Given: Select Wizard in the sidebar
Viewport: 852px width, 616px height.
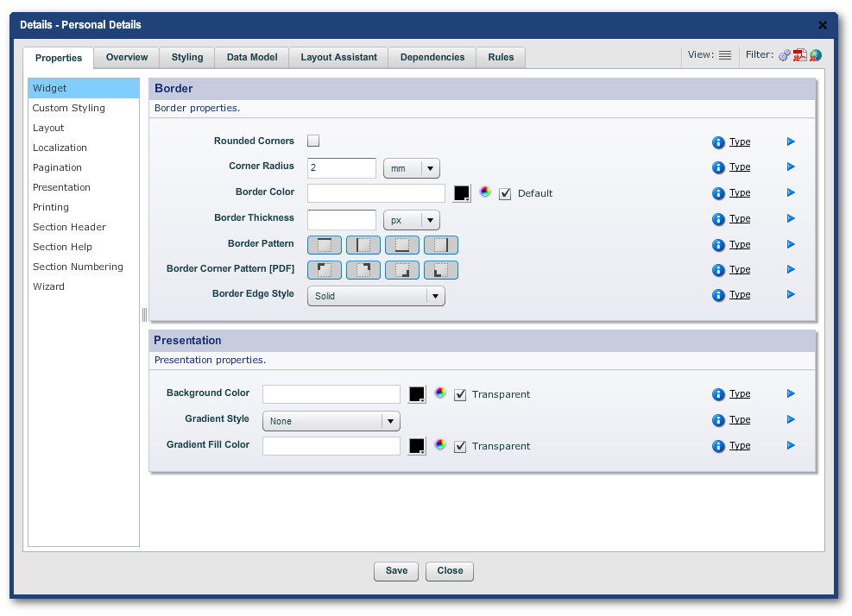Looking at the screenshot, I should (84, 286).
